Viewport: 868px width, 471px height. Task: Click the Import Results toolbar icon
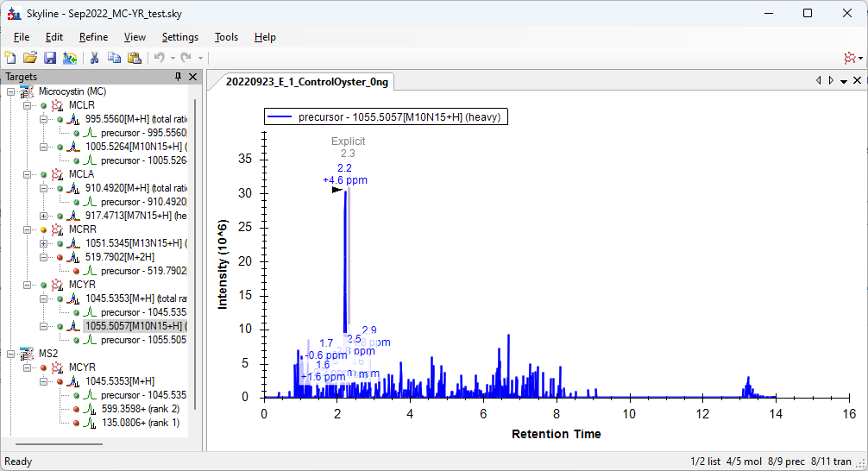click(70, 58)
